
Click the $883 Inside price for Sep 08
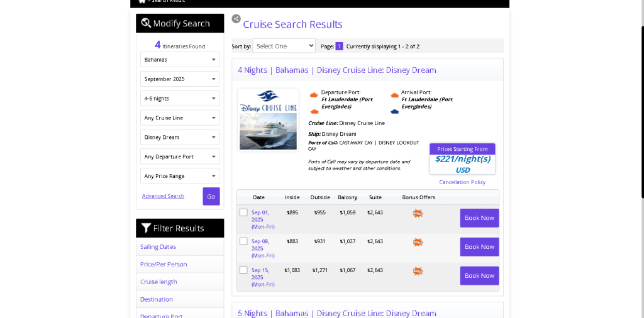point(292,241)
